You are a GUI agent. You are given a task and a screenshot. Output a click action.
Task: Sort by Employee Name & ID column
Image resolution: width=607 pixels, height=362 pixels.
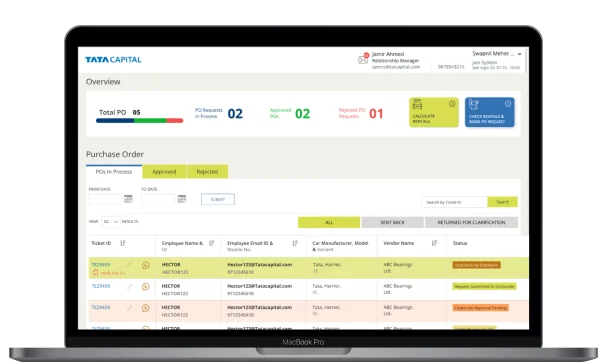coord(211,243)
